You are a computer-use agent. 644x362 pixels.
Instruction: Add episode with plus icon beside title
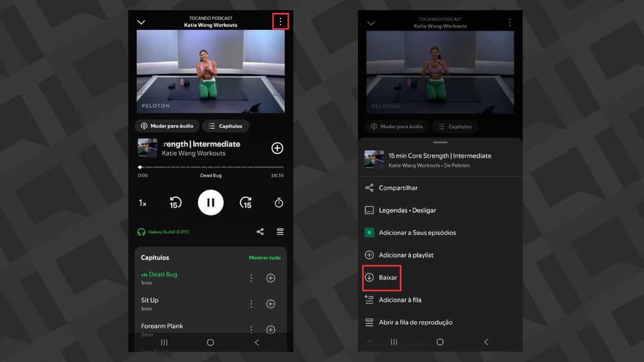(x=277, y=148)
